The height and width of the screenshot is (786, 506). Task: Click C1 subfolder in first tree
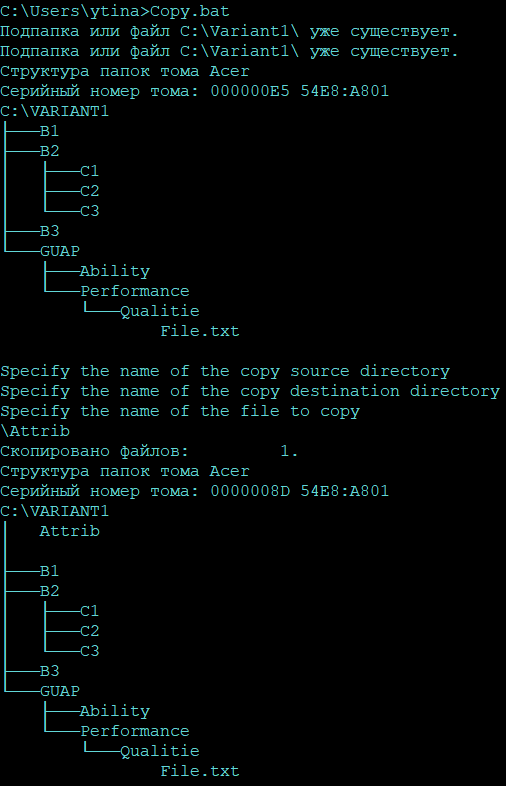90,171
